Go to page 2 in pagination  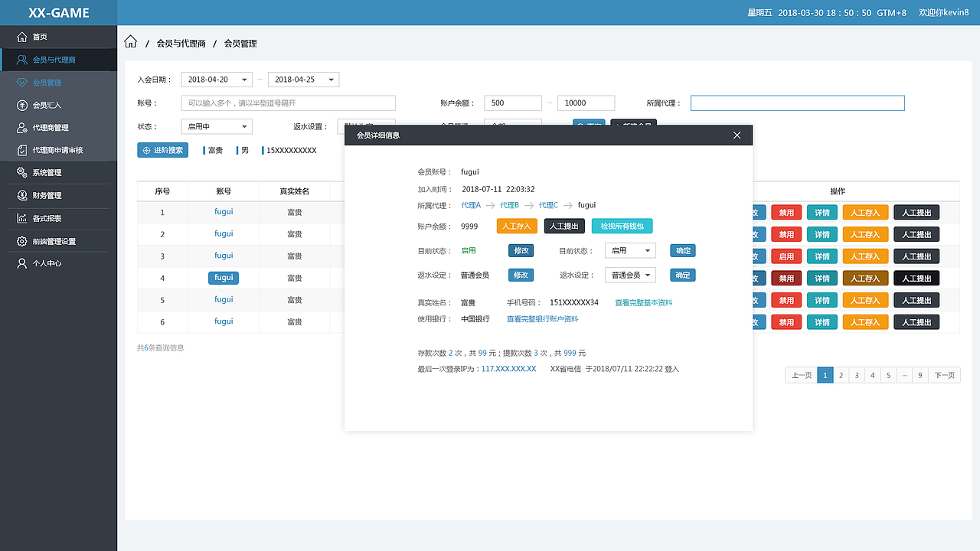(x=841, y=375)
